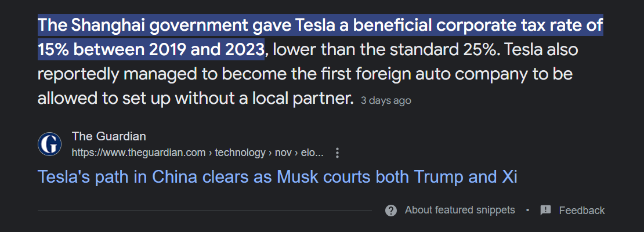Click highlighted 15% between 2019 and 2023
644x232 pixels.
click(151, 50)
